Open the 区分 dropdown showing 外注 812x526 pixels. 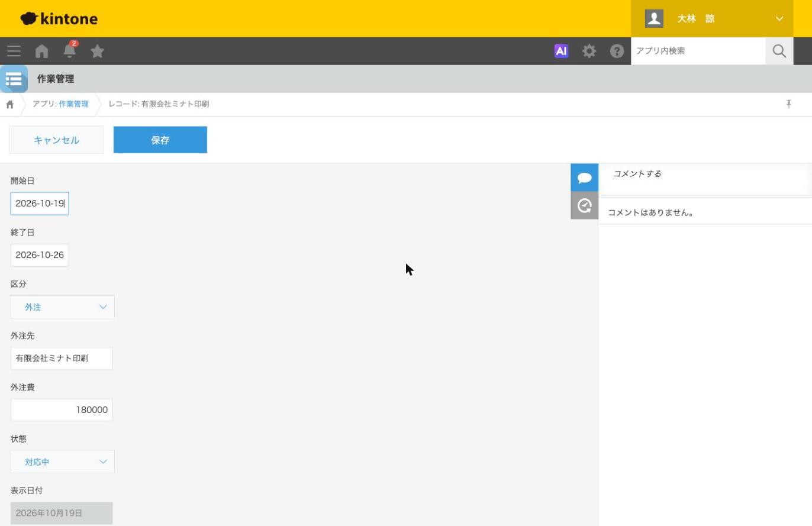(x=63, y=306)
